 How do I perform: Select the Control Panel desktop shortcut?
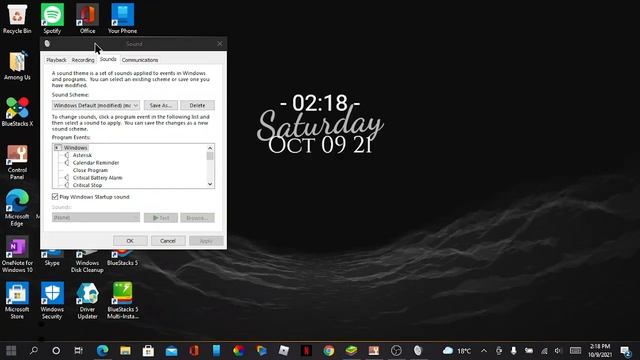pos(17,162)
